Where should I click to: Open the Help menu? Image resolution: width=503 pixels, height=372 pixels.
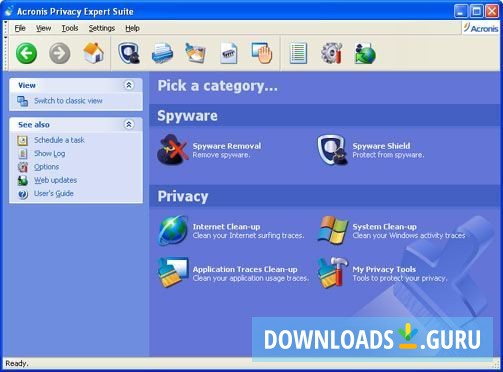132,28
